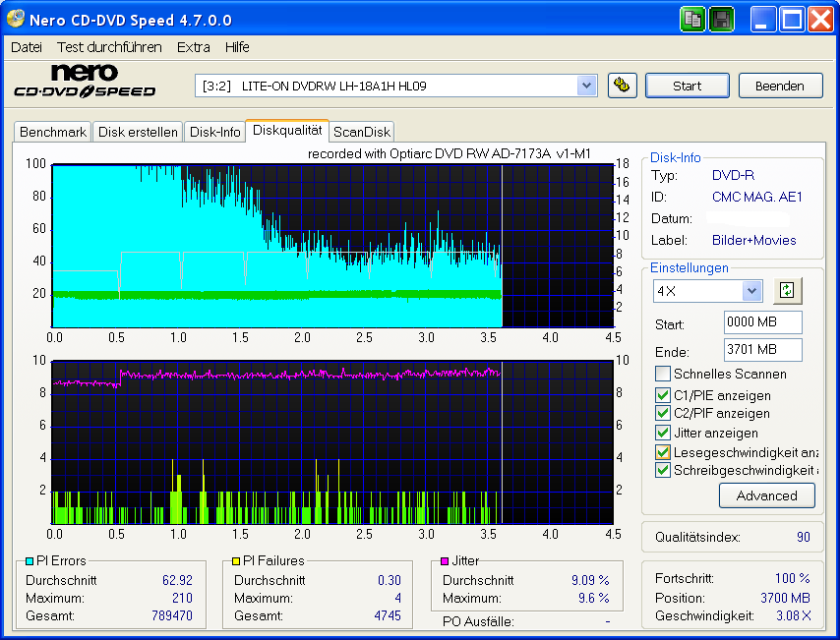Click the yellow eject icon beside the drive dropdown

[x=623, y=86]
